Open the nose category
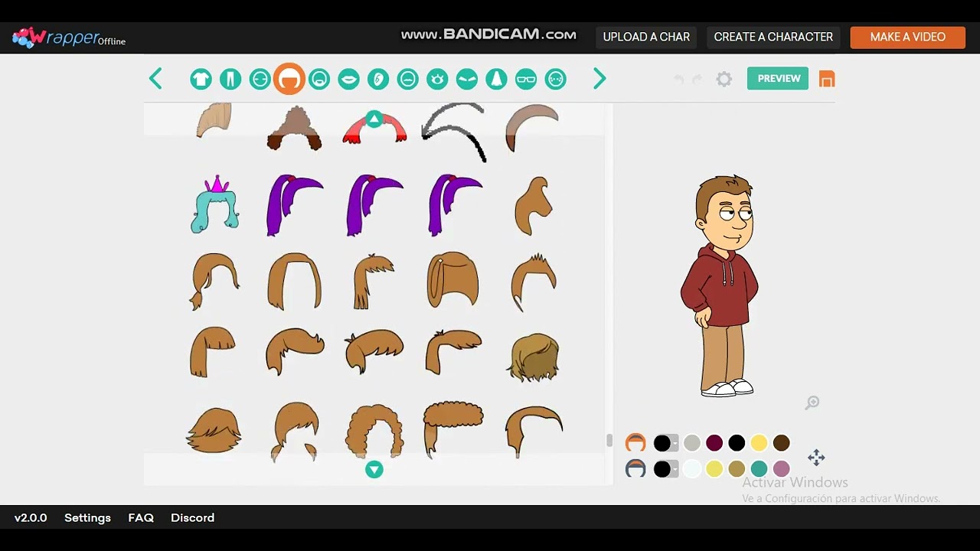 tap(496, 79)
